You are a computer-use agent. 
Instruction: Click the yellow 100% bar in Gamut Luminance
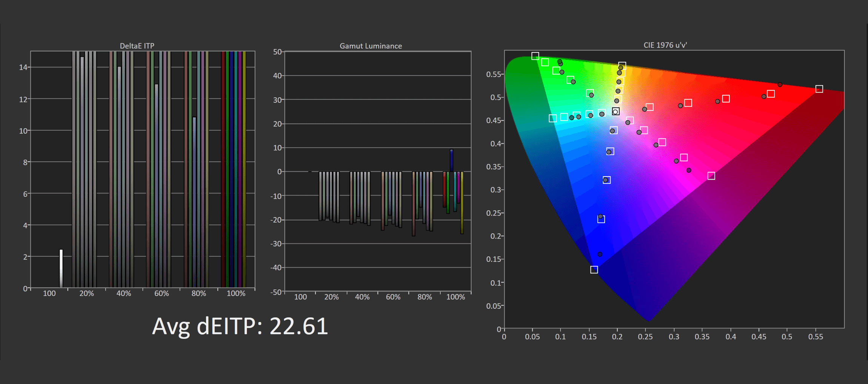(x=462, y=203)
